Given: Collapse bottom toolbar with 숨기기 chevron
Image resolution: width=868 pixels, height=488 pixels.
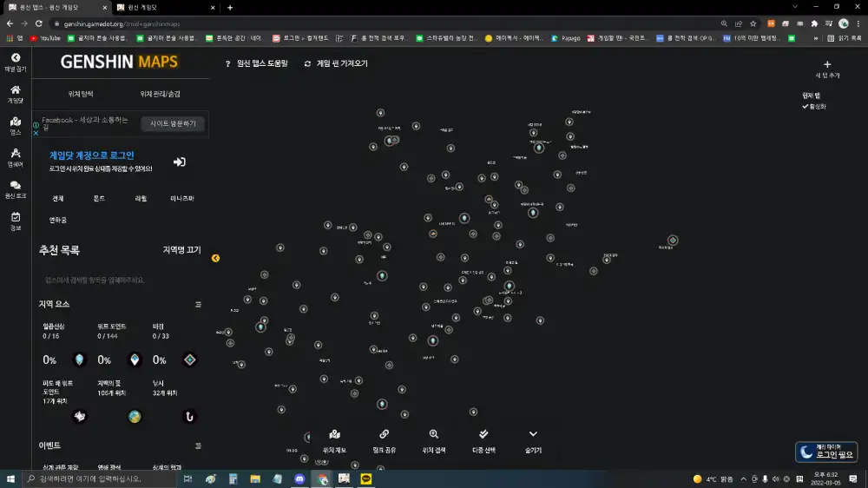Looking at the screenshot, I should click(533, 434).
